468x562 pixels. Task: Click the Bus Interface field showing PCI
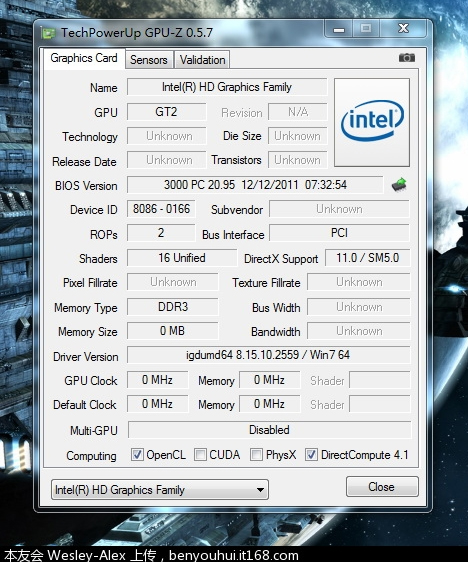pyautogui.click(x=339, y=233)
